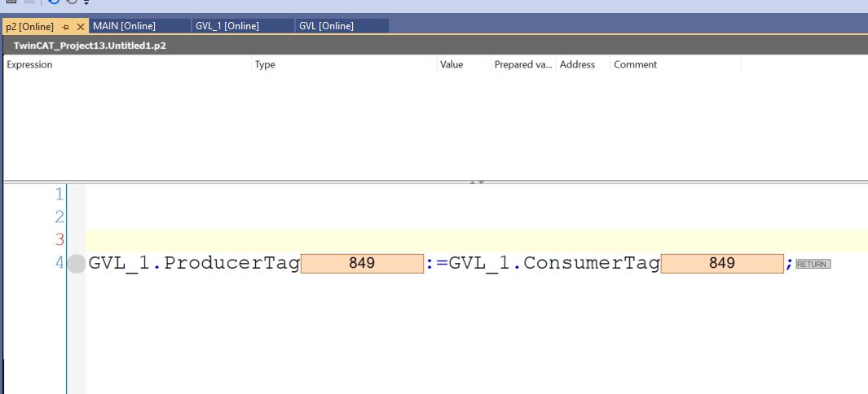Viewport: 868px width, 394px height.
Task: Click the splitter arrows between declaration and code
Action: pyautogui.click(x=477, y=182)
